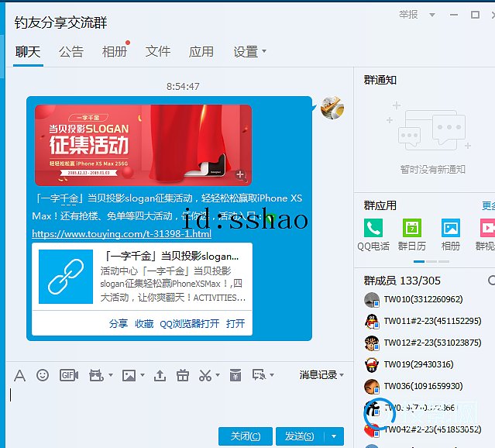The image size is (495, 448).
Task: Start screenshot with scissors icon
Action: 205,375
